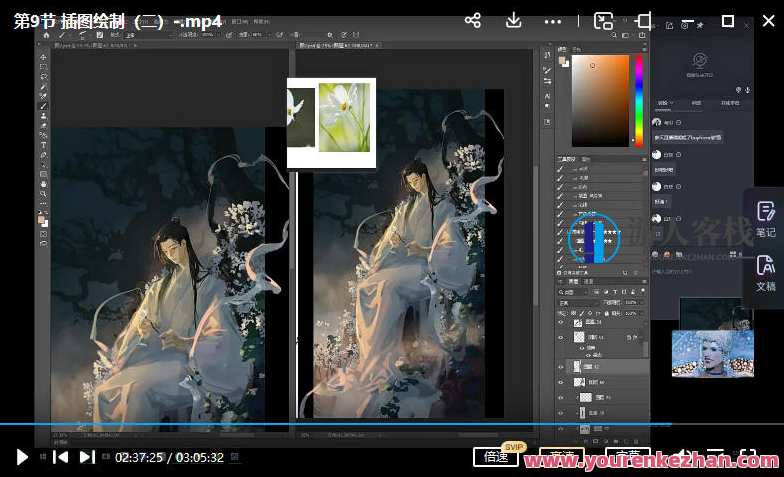Toggle Quick Mask mode in toolbar

tap(44, 234)
